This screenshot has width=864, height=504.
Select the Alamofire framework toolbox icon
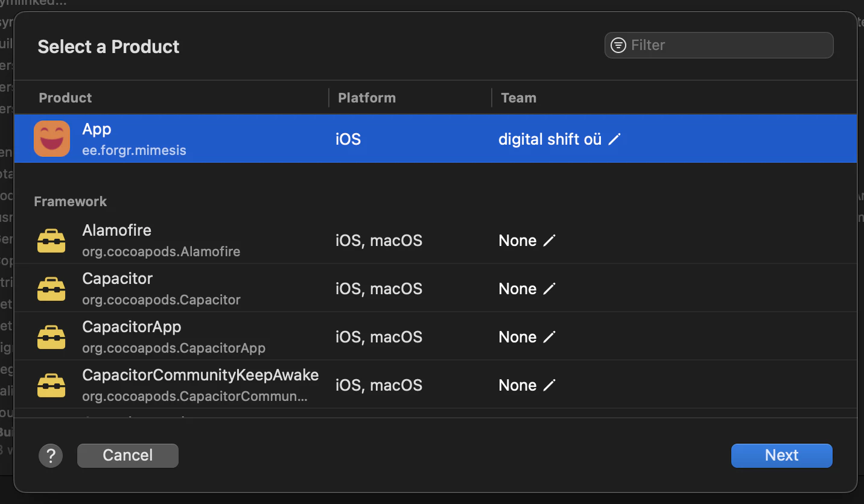[51, 240]
